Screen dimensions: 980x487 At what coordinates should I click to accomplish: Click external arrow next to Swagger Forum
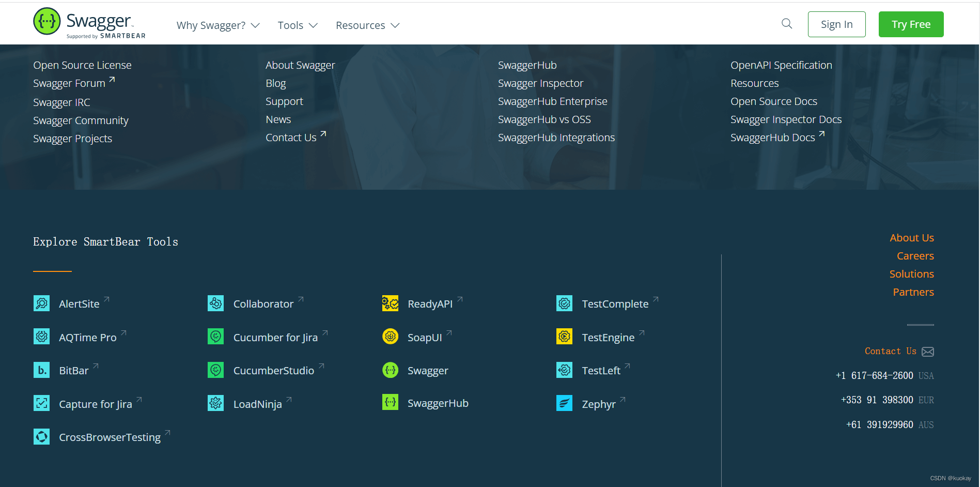click(x=112, y=80)
